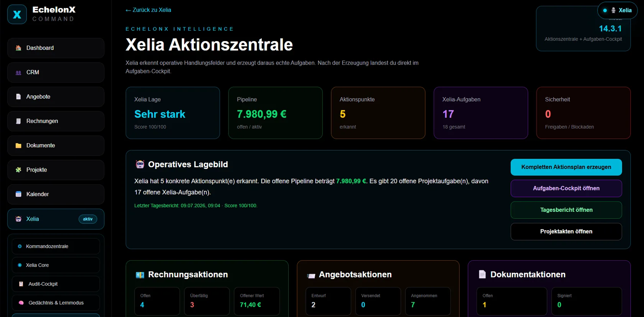This screenshot has height=317, width=644.
Task: Select the Sicherheit card showing 0
Action: point(583,113)
